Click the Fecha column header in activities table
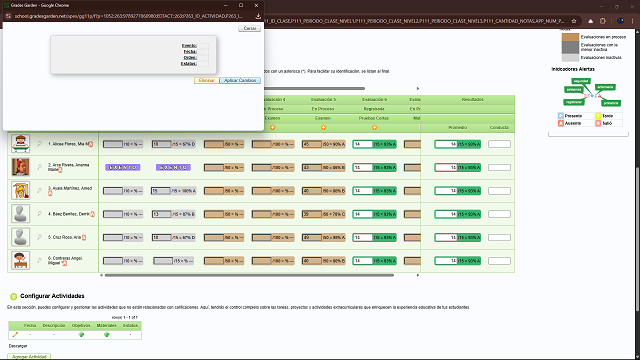Screen dimensions: 640x360 point(30,325)
